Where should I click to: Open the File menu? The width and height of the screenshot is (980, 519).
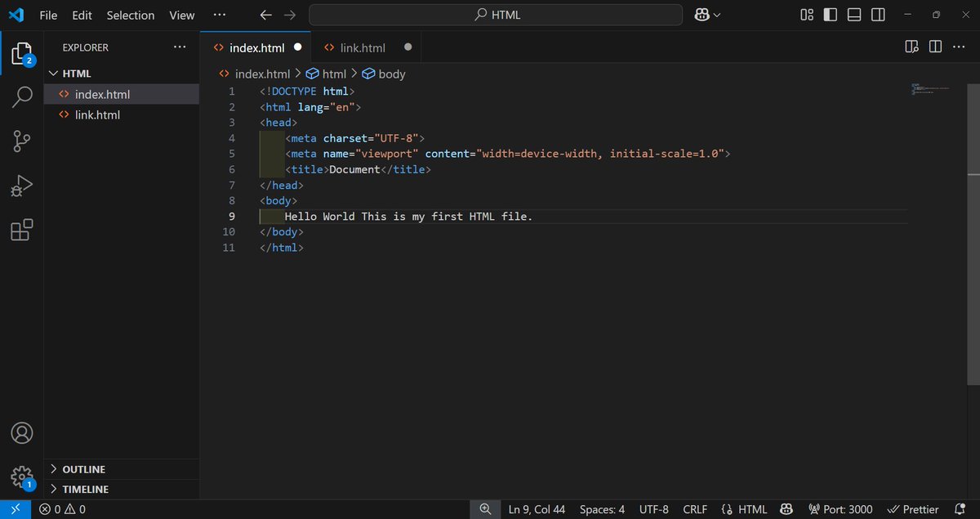click(48, 15)
